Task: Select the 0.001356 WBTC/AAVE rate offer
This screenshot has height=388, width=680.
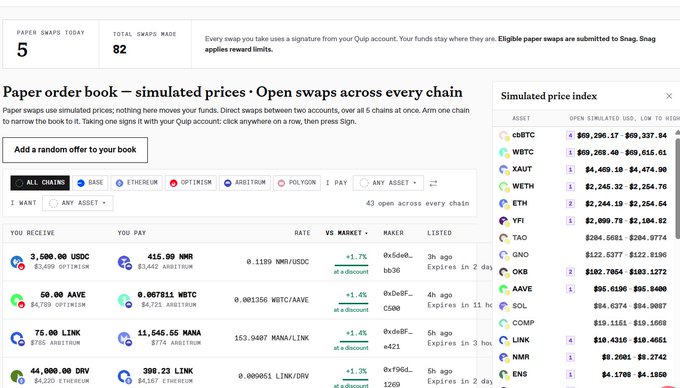Action: tap(247, 300)
